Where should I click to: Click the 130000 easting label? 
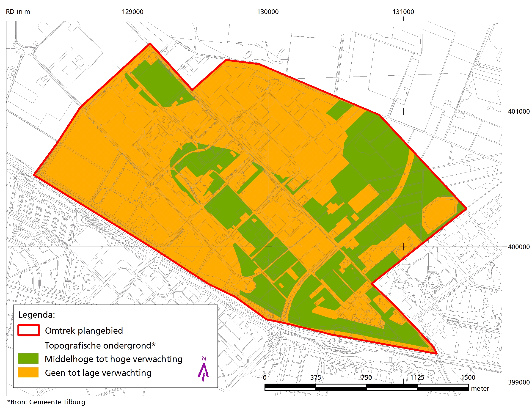click(268, 12)
